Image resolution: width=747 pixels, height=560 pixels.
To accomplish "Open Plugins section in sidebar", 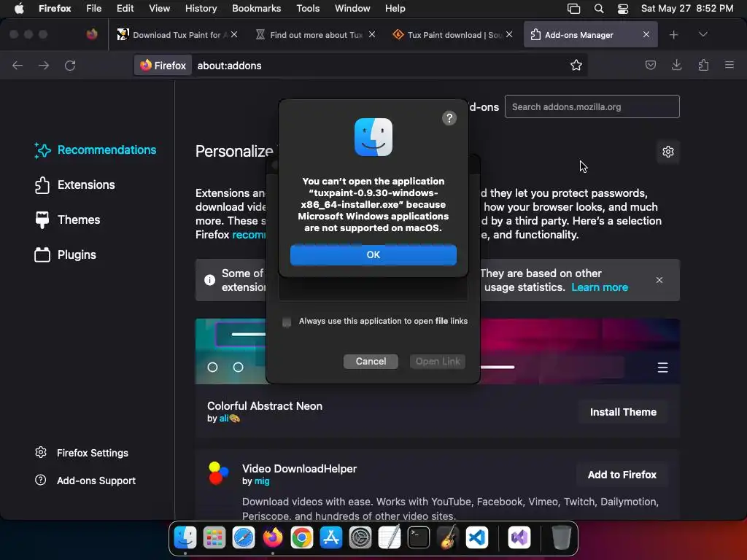I will [x=65, y=254].
